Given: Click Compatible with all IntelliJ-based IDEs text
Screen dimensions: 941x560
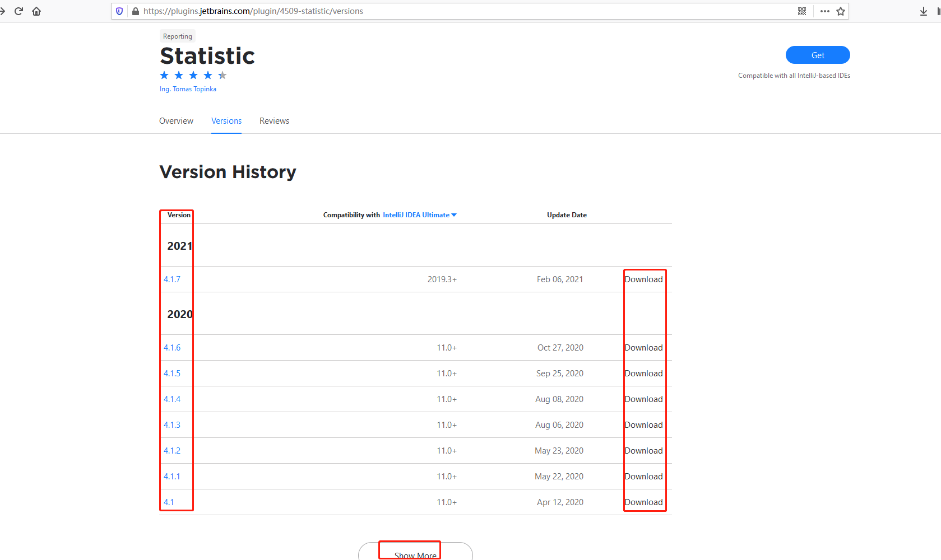Looking at the screenshot, I should 794,76.
